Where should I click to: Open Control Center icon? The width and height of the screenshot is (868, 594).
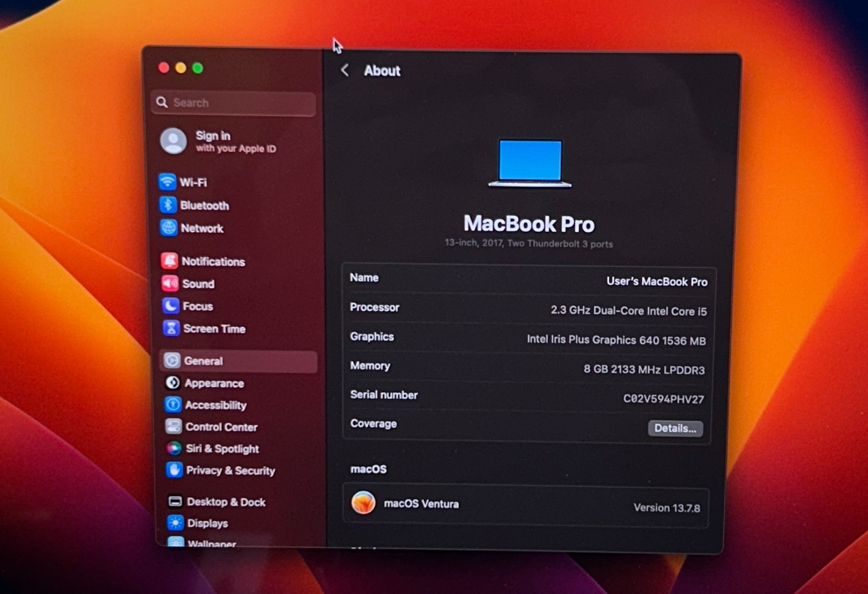point(174,426)
